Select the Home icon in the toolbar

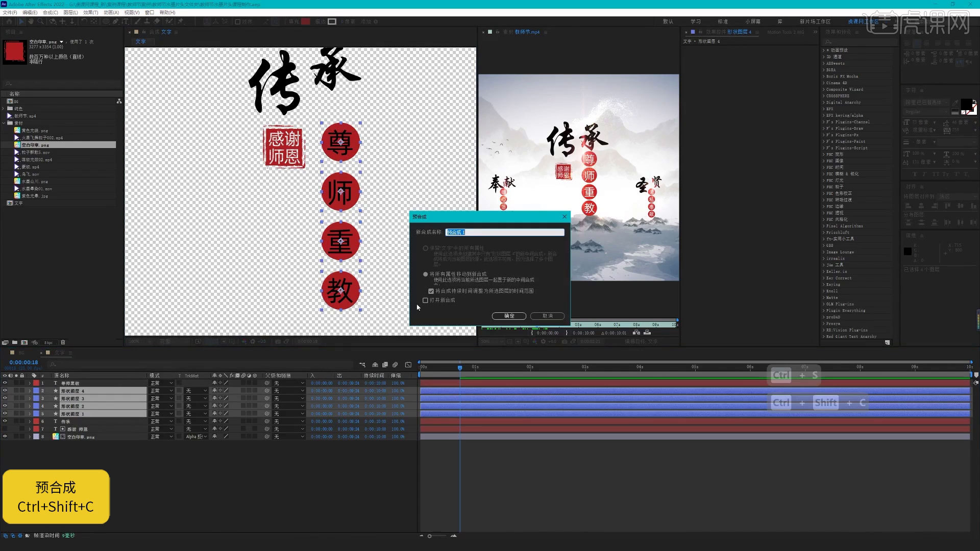coord(9,21)
